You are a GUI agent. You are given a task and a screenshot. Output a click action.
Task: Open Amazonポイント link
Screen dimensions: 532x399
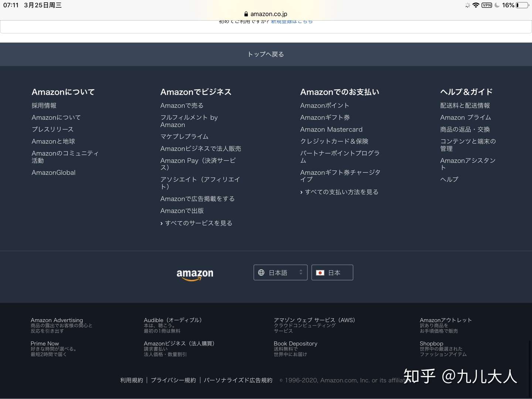pyautogui.click(x=325, y=106)
